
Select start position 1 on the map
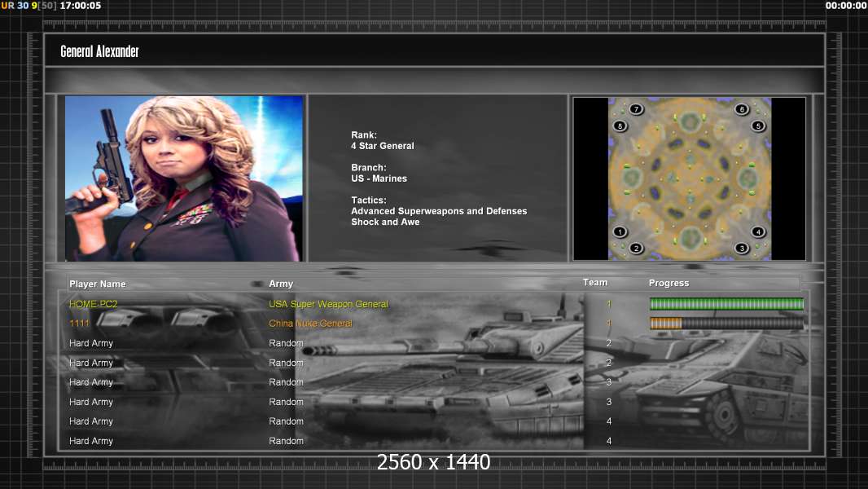click(620, 232)
